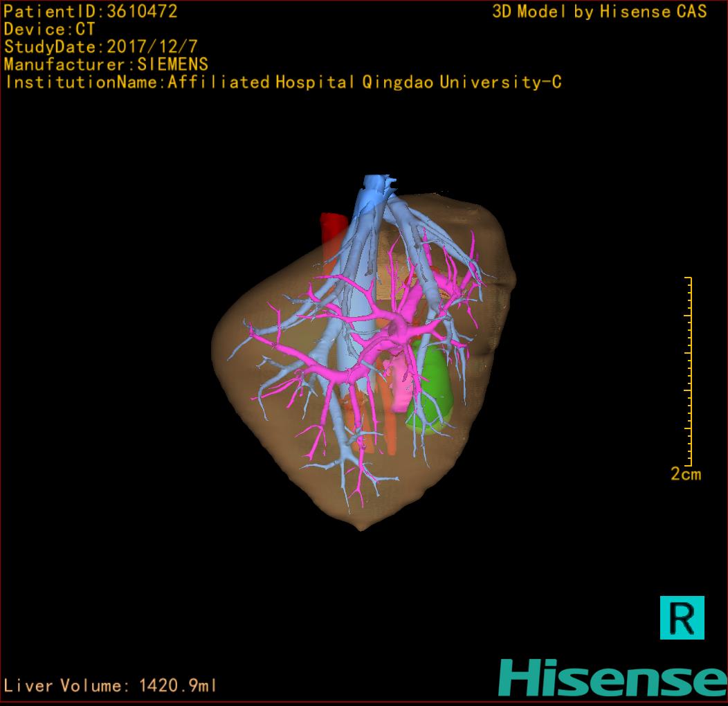Screen dimensions: 728x706
Task: Click the 2cm scale label
Action: coord(685,474)
